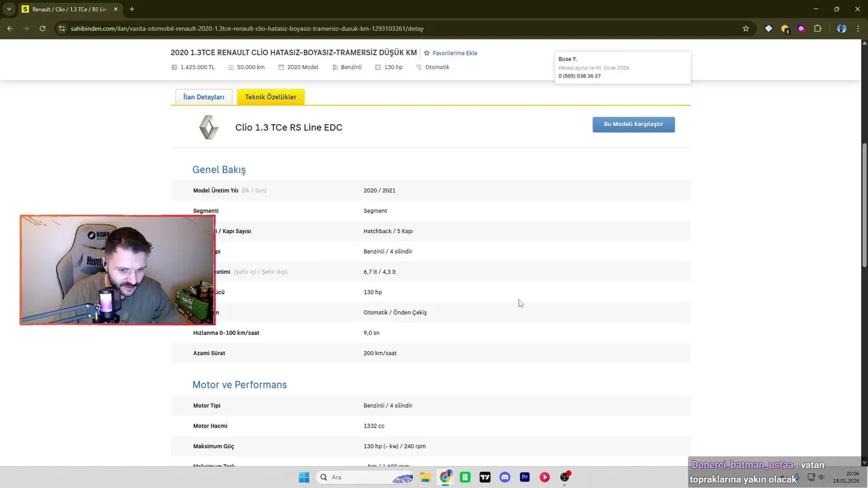Bookmark this page with the star icon
The image size is (868, 488).
click(x=746, y=28)
